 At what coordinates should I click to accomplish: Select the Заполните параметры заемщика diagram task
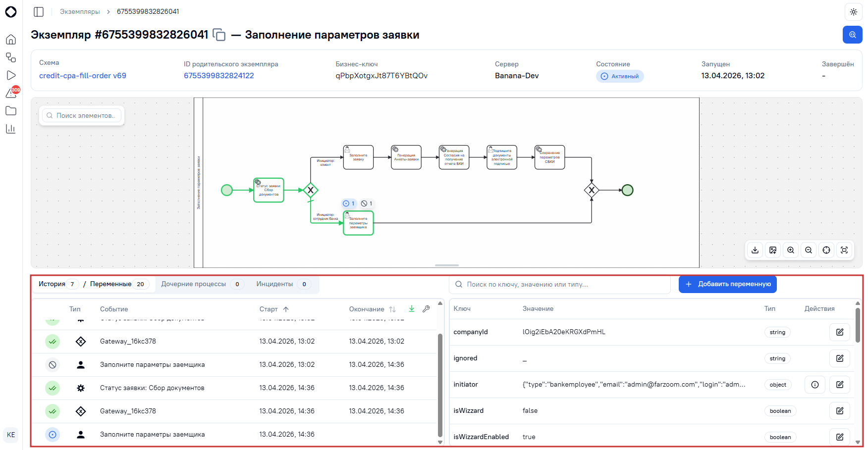[358, 223]
